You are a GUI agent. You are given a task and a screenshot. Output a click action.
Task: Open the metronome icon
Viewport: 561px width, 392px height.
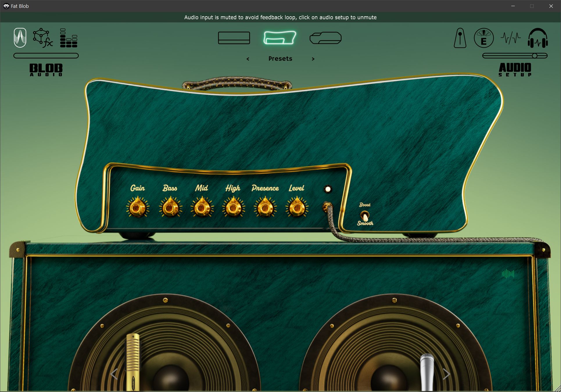(x=460, y=38)
